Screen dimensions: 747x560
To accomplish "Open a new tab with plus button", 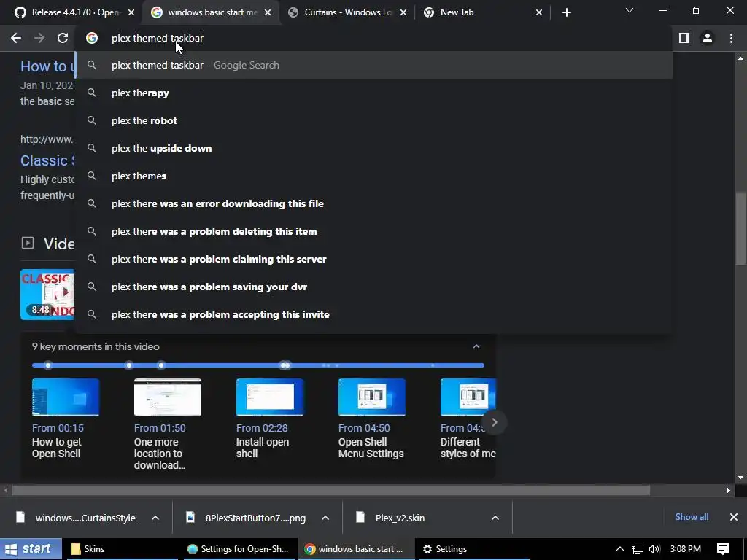I will pyautogui.click(x=566, y=12).
